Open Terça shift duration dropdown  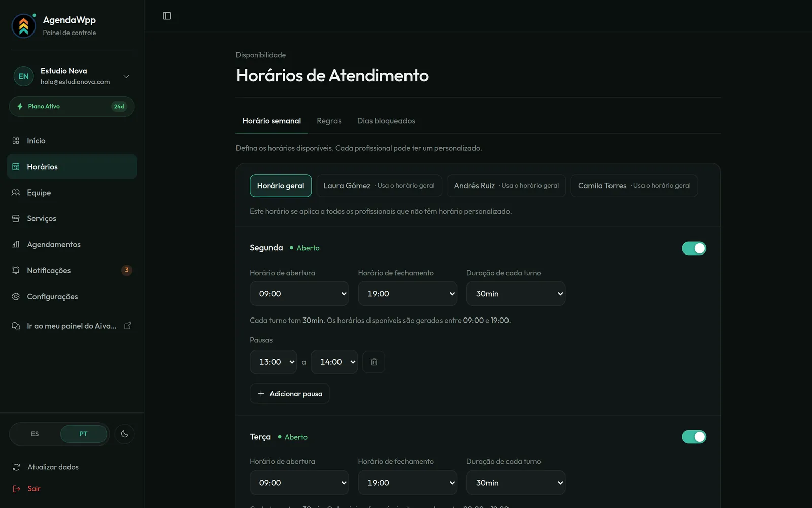516,483
